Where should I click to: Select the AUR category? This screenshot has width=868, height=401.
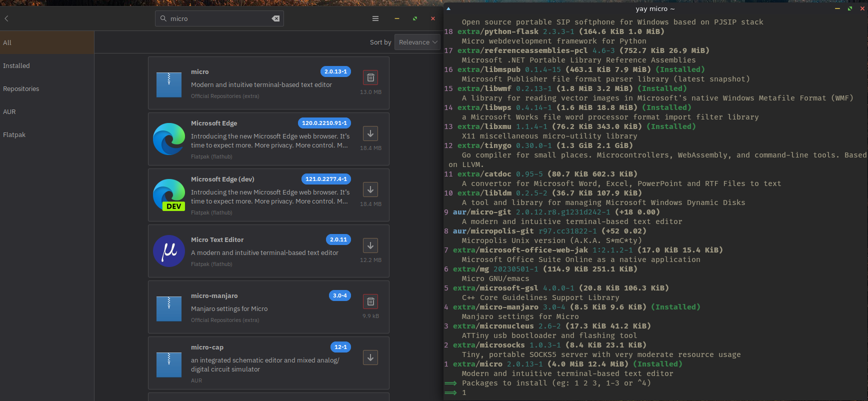pos(47,111)
